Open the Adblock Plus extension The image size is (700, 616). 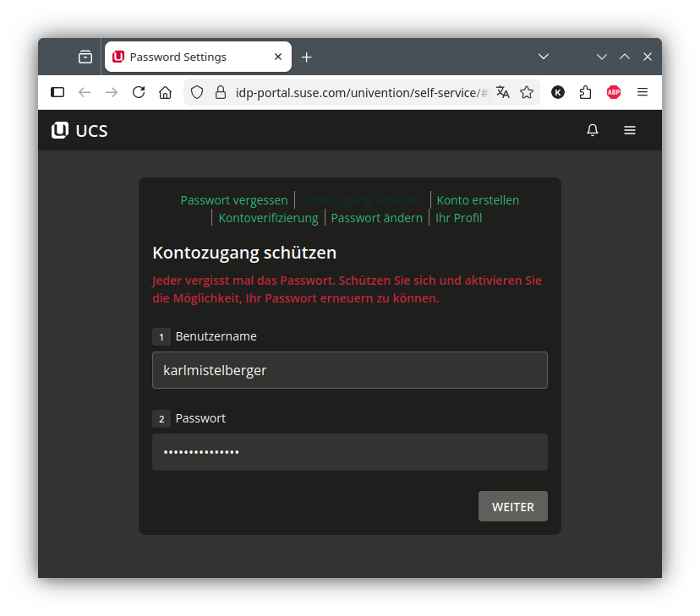[614, 92]
